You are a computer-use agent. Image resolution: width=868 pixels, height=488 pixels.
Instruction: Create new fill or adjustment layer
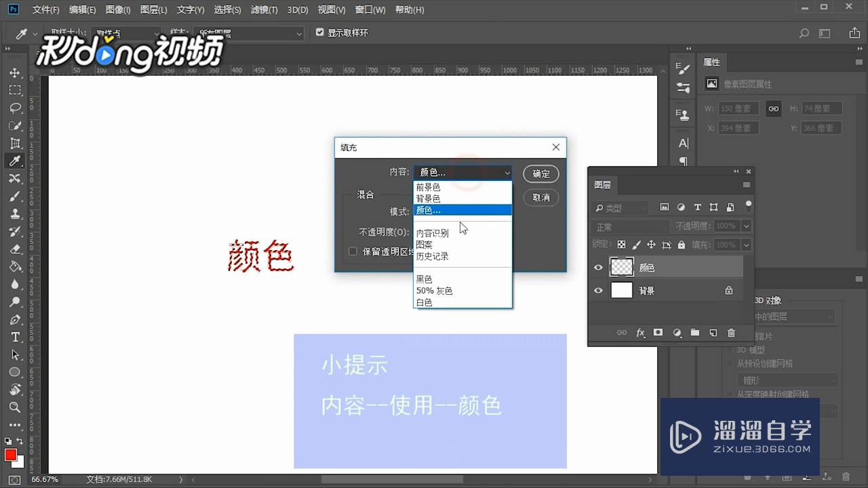[676, 333]
